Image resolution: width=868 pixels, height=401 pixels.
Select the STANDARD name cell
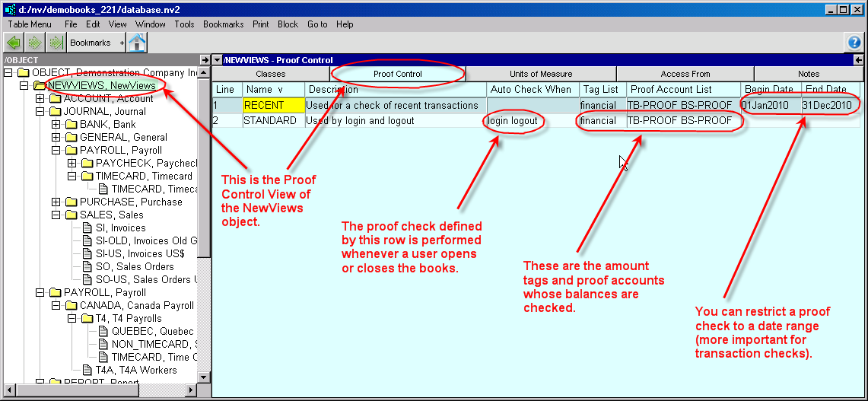coord(273,120)
